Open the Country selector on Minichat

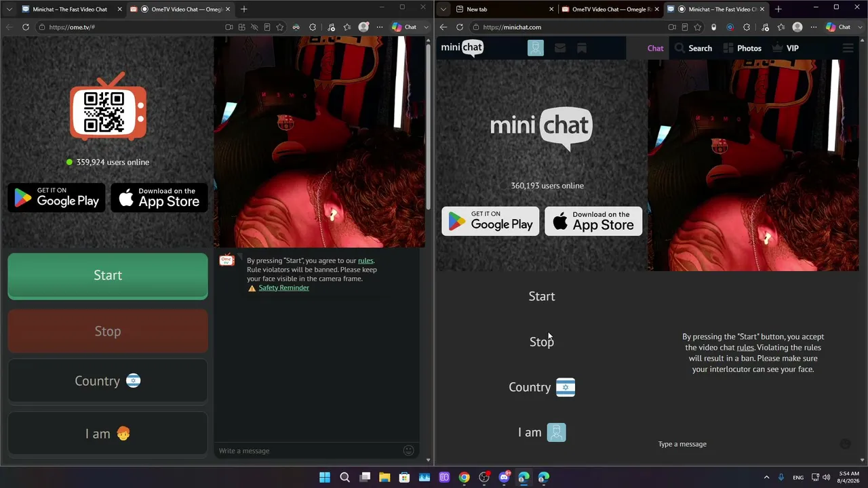[542, 387]
